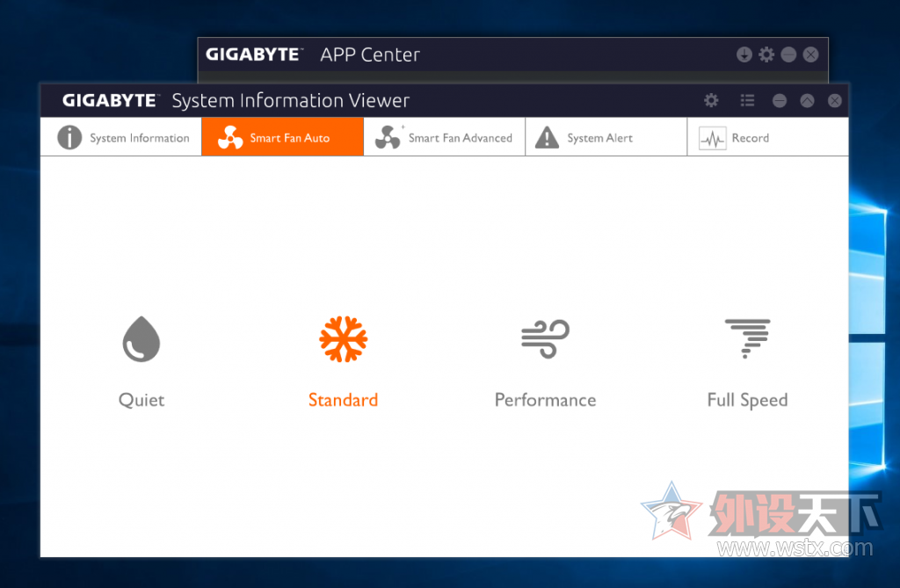Image resolution: width=900 pixels, height=588 pixels.
Task: Activate the Full Speed tornado icon
Action: point(747,338)
